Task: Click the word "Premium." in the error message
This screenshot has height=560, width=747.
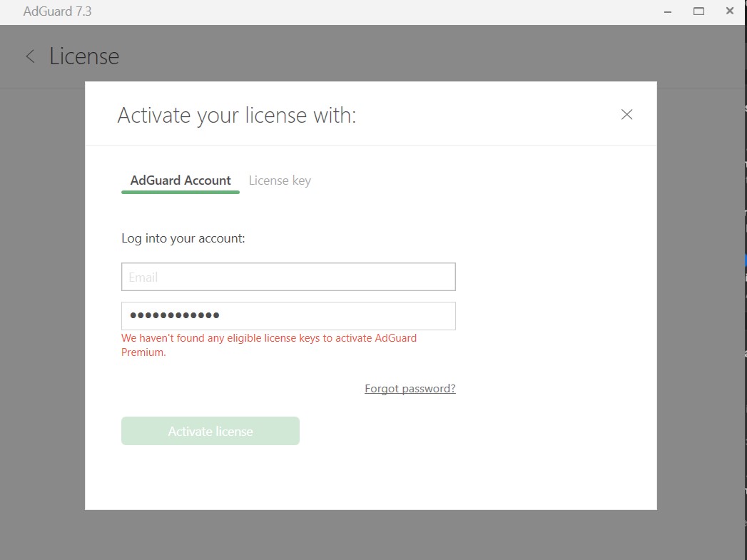Action: click(143, 352)
